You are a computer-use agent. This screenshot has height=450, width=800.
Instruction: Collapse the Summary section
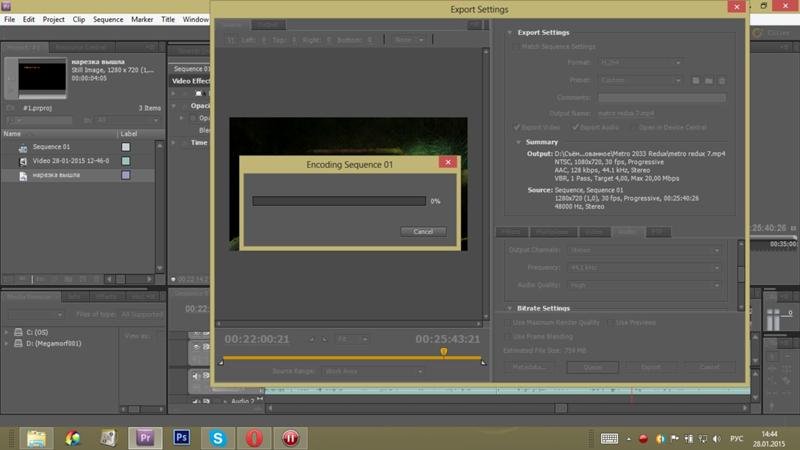point(518,142)
